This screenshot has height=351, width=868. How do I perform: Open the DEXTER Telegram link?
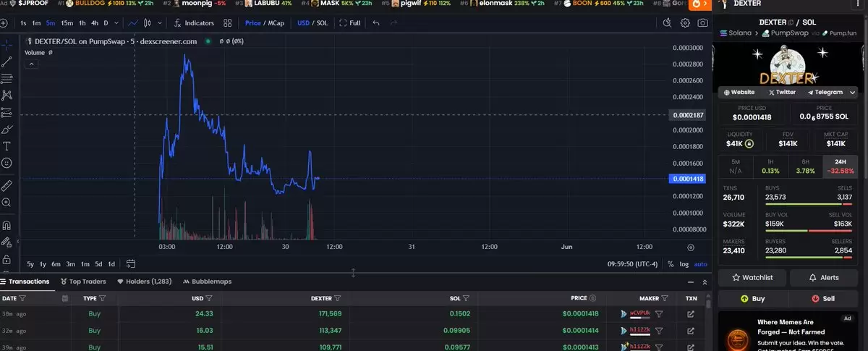pyautogui.click(x=825, y=93)
